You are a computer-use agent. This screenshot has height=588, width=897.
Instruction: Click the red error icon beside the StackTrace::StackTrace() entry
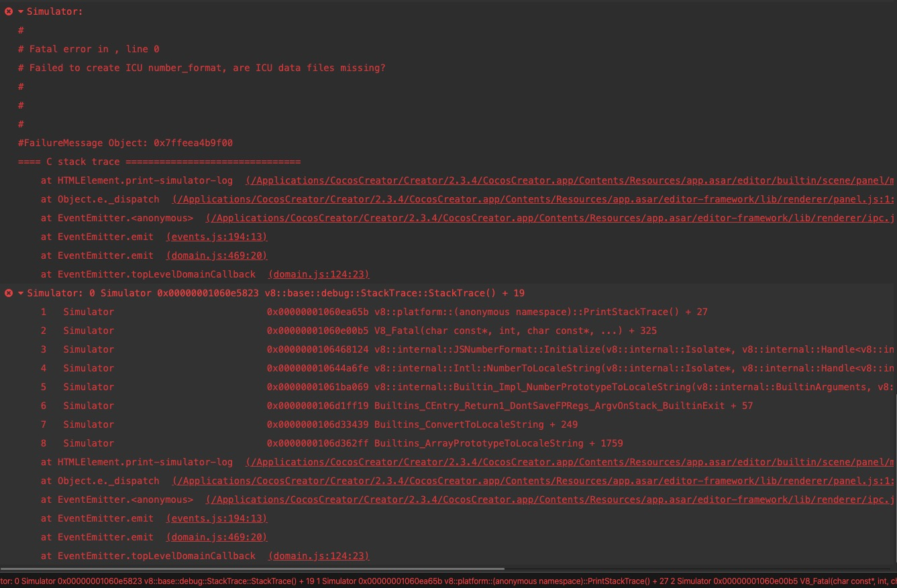9,293
